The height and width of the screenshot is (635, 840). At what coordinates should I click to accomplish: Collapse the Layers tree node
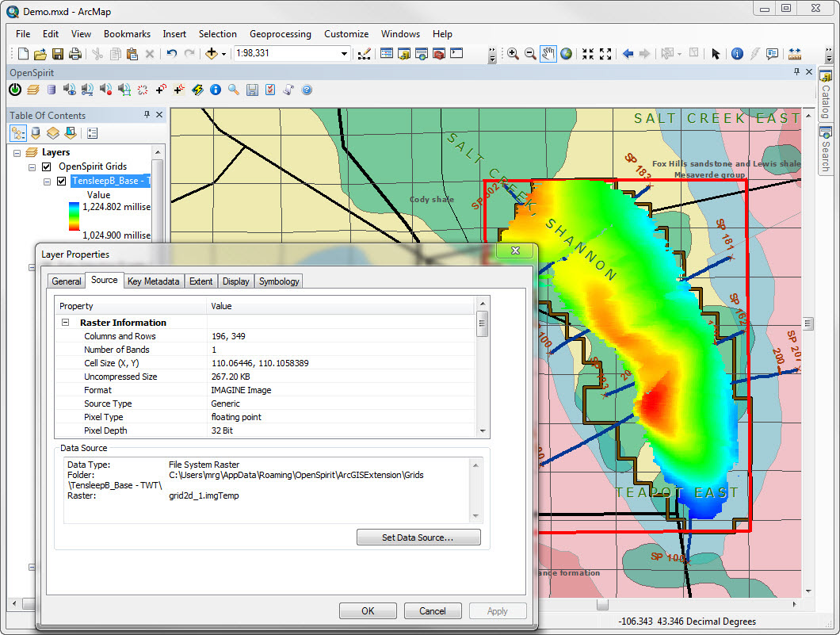pos(18,152)
